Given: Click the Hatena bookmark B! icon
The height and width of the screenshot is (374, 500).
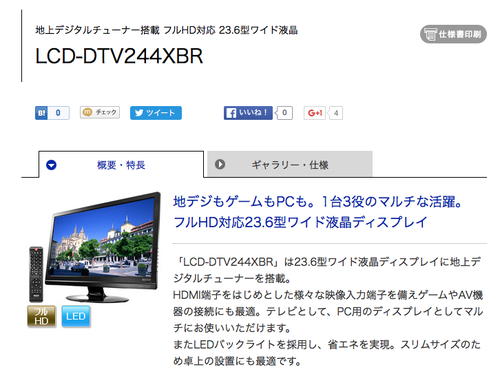Looking at the screenshot, I should 41,113.
